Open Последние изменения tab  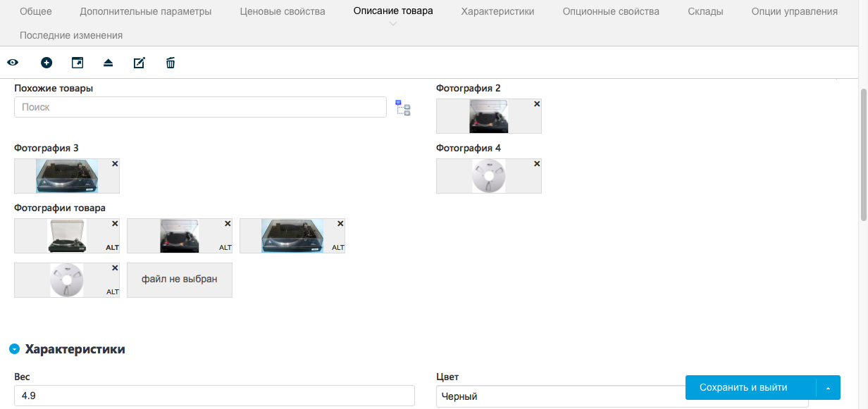point(71,35)
